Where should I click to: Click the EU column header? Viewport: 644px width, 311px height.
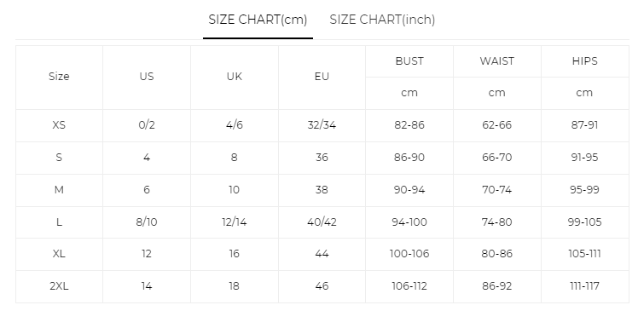click(x=322, y=77)
